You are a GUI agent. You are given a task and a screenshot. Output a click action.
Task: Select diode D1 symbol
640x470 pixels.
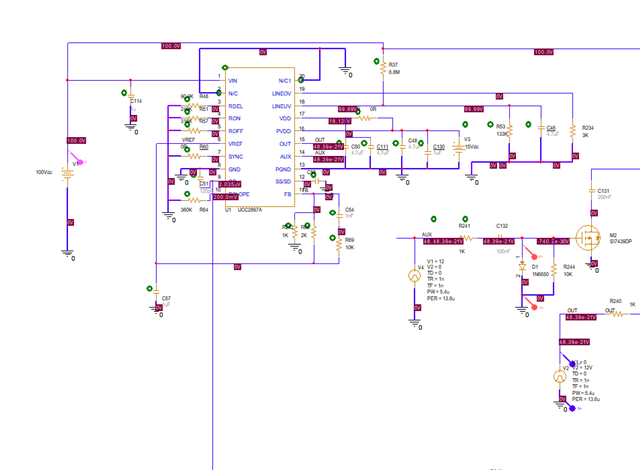pos(522,267)
